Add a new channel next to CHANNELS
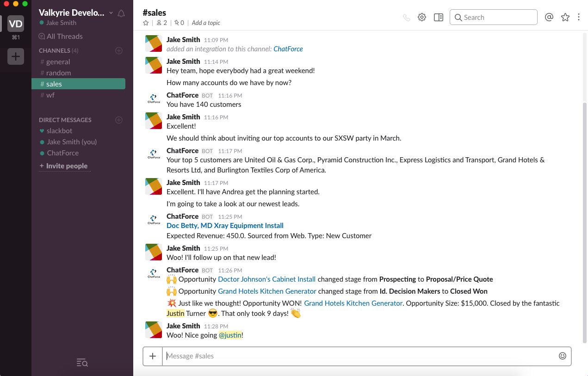 click(119, 50)
